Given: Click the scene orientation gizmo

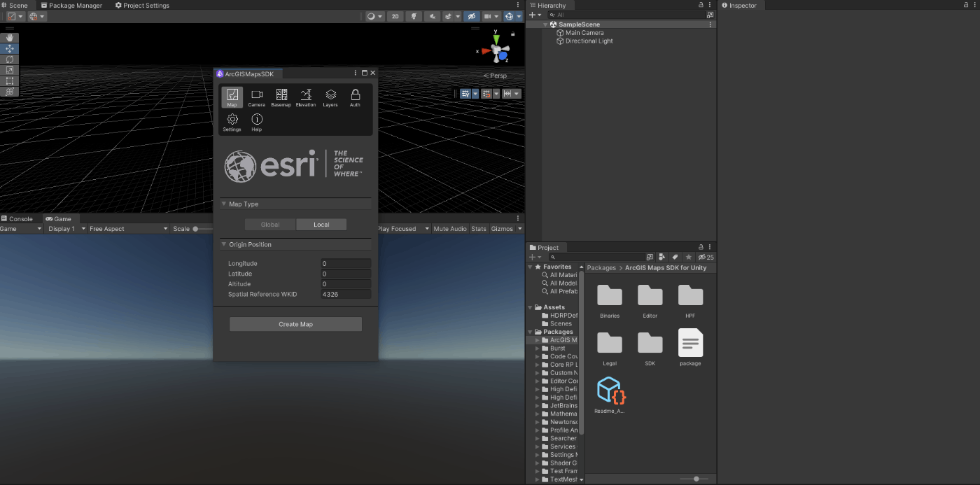Looking at the screenshot, I should (x=496, y=50).
